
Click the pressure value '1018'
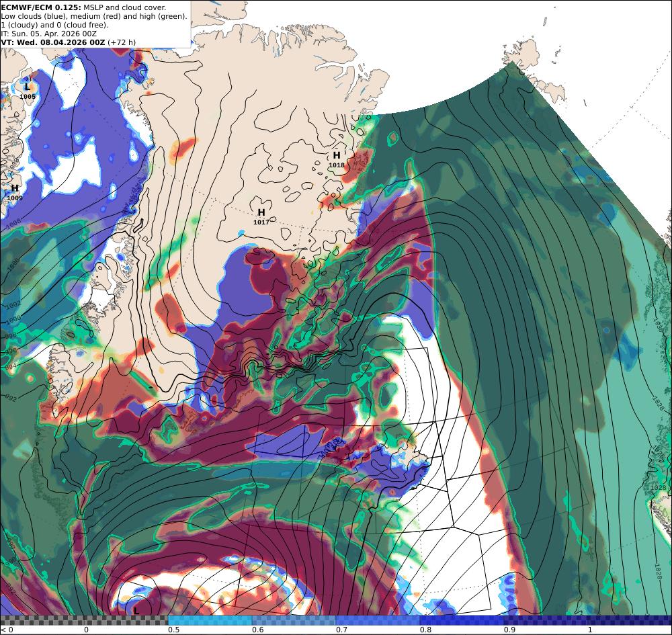[337, 165]
